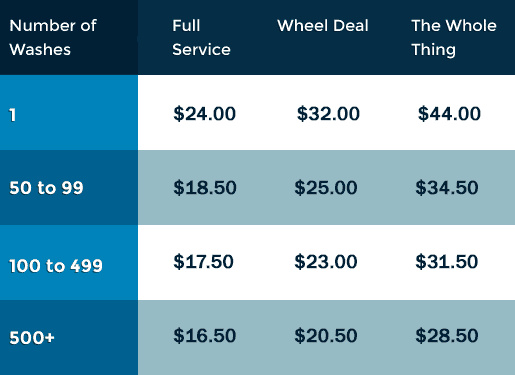Screen dimensions: 515x375
Task: Click The Whole Thing column header
Action: 454,37
